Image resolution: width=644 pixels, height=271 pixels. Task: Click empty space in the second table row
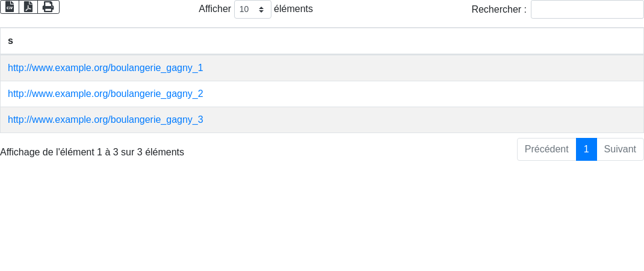point(421,94)
